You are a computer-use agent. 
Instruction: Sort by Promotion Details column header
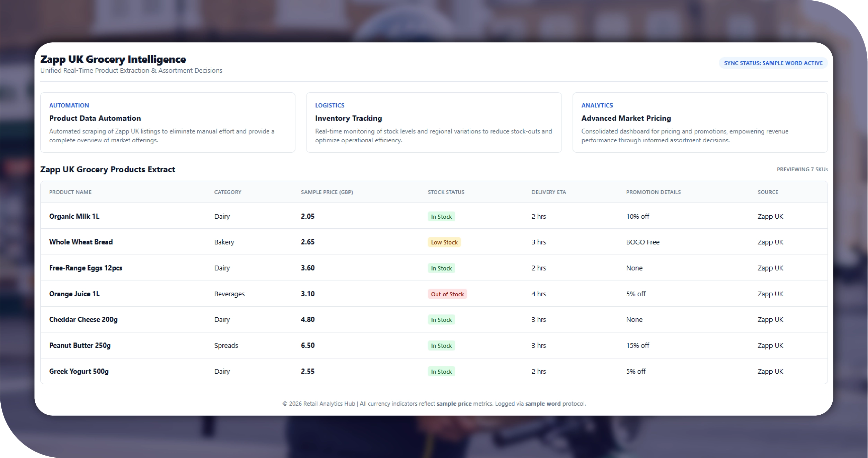coord(653,192)
